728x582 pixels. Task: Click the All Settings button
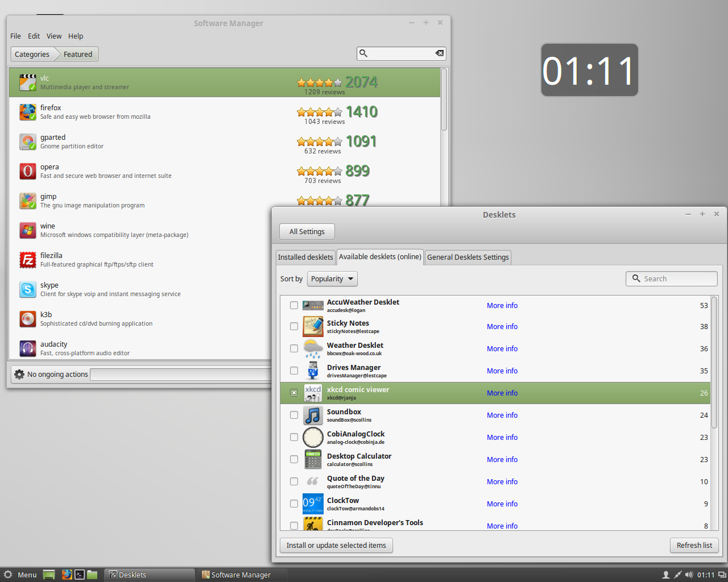pyautogui.click(x=307, y=232)
